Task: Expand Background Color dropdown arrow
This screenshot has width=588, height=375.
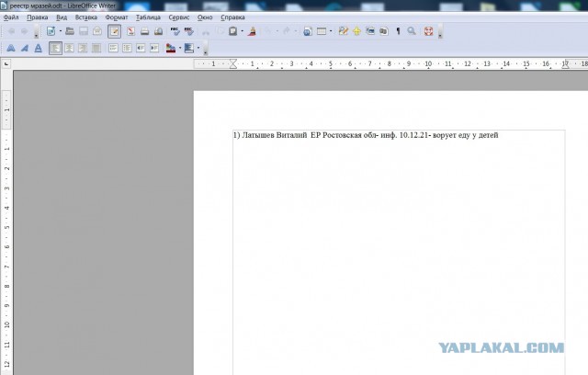Action: pos(198,48)
